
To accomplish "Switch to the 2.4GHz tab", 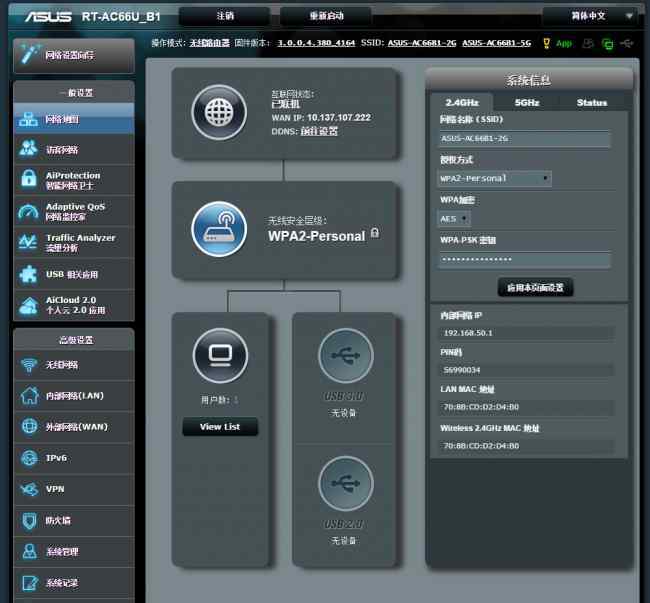I will click(x=462, y=102).
